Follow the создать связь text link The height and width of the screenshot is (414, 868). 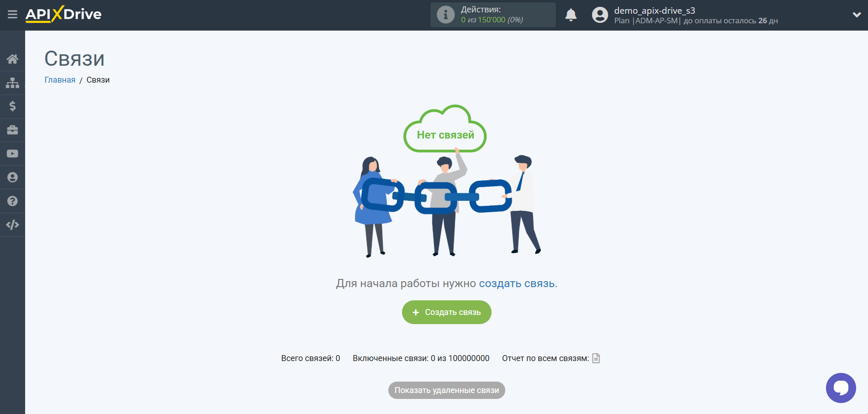coord(517,283)
